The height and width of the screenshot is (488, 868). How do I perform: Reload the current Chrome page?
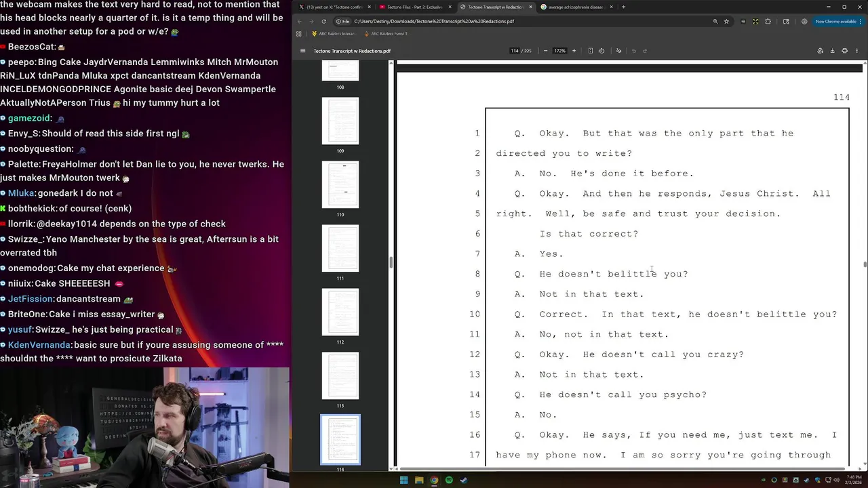click(x=323, y=21)
